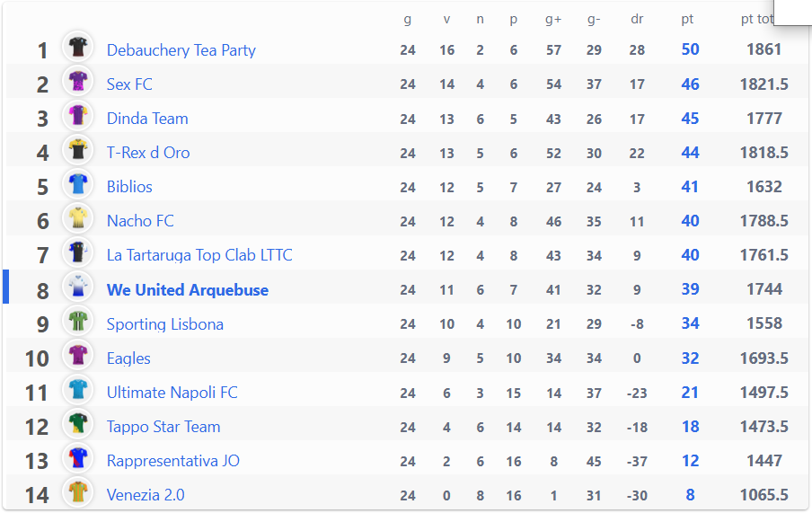Click Biblios blue jersey icon
812x513 pixels.
pos(77,184)
